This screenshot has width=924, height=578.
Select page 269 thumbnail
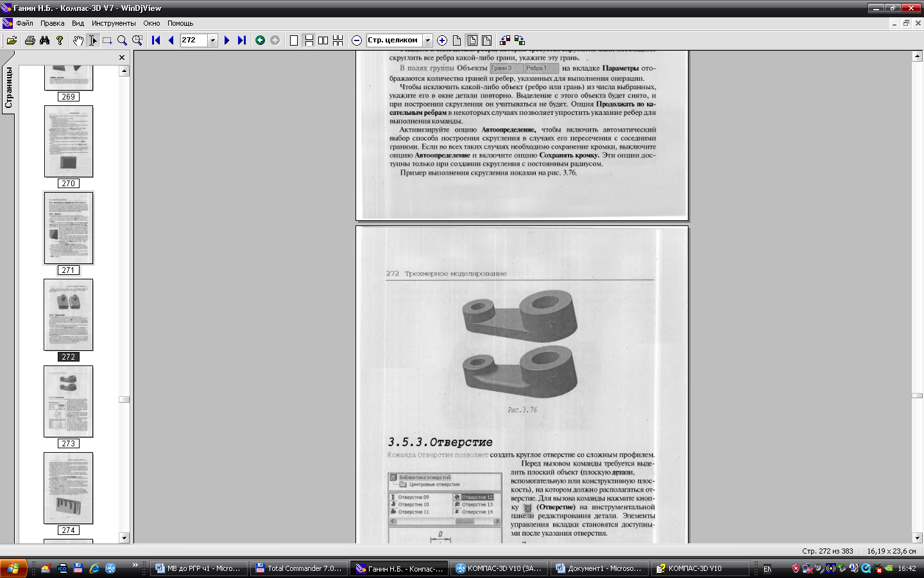pos(69,77)
